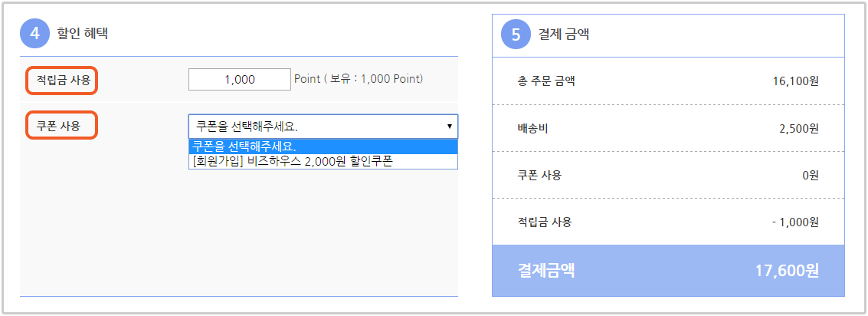Click the 2,500원 shipping fee value
This screenshot has height=316, width=868.
pyautogui.click(x=798, y=128)
